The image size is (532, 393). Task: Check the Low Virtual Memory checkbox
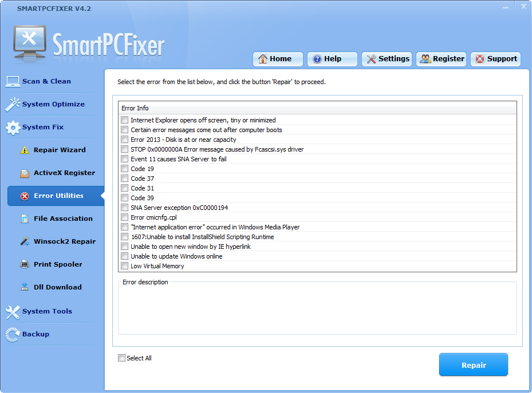pos(124,266)
